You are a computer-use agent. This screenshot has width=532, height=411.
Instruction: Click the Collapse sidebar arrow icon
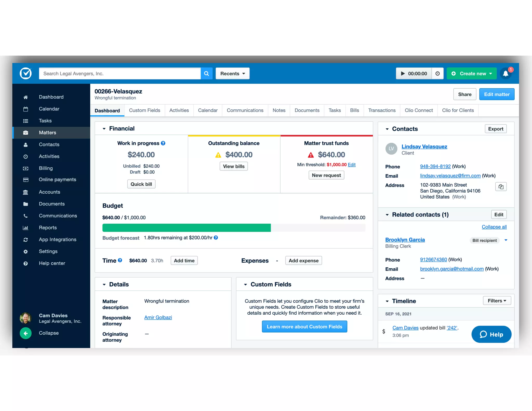click(x=25, y=333)
